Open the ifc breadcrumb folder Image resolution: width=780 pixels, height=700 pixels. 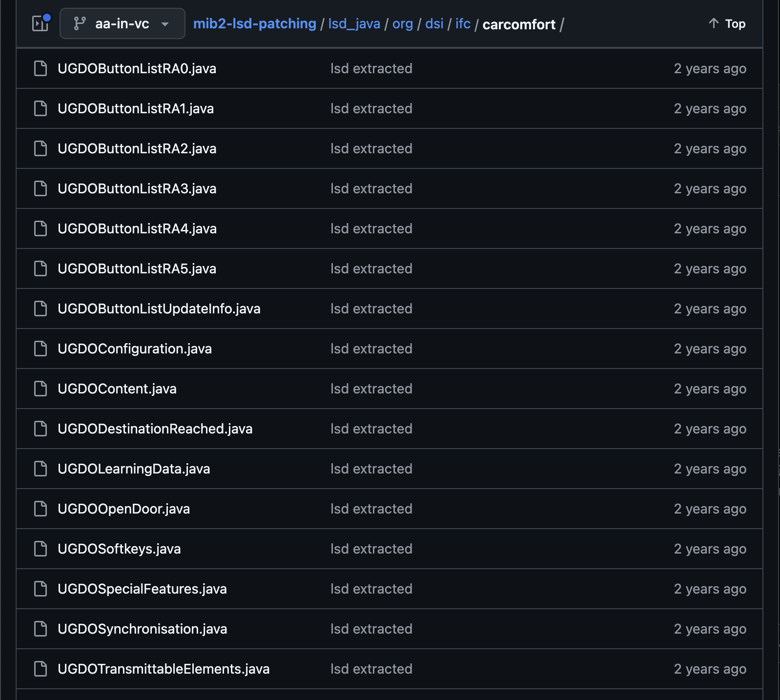[x=463, y=23]
